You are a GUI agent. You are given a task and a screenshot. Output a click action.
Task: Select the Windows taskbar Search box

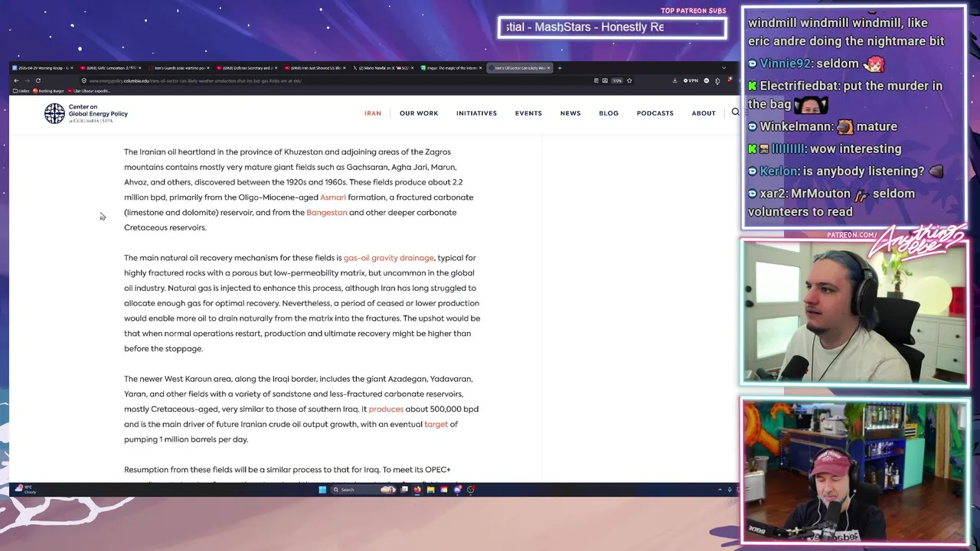click(364, 490)
